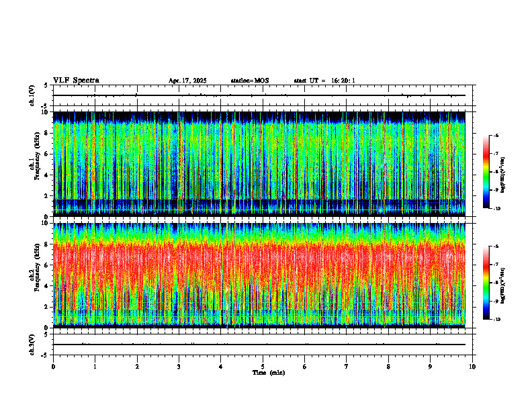Image resolution: width=532 pixels, height=411 pixels.
Task: Click the "4" kHz tick of ch.1 frequency axis
Action: (x=47, y=175)
